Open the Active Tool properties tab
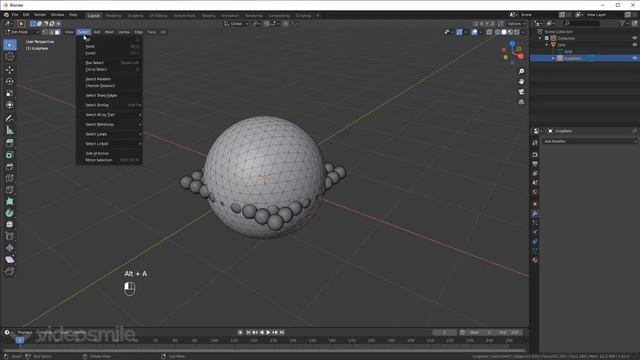This screenshot has width=640, height=360. 535,143
